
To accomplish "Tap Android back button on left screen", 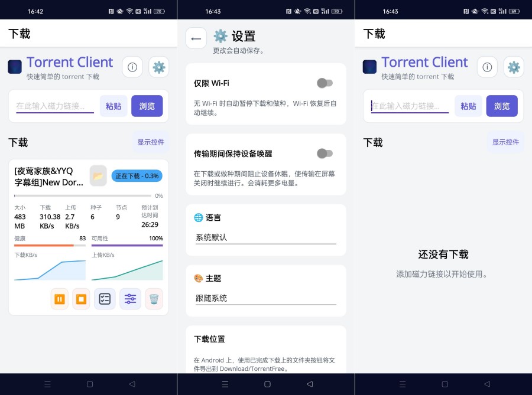I will tap(132, 384).
